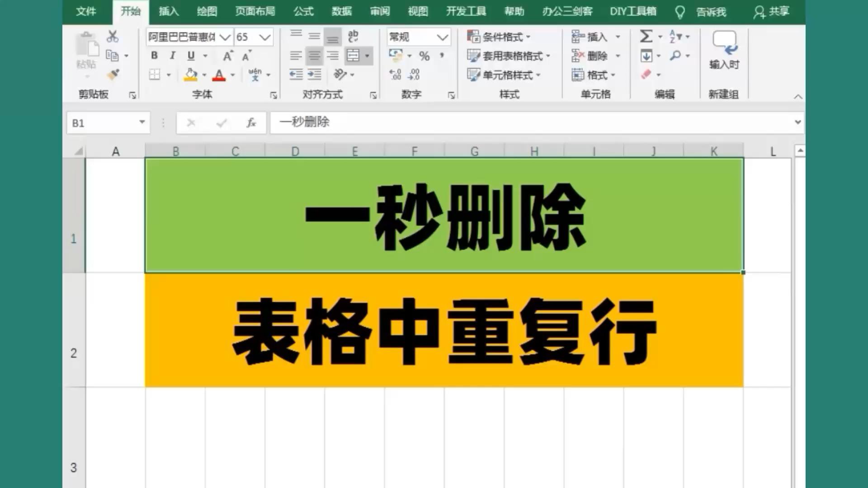Open the Name Box dropdown arrow
This screenshot has width=868, height=488.
pos(142,122)
